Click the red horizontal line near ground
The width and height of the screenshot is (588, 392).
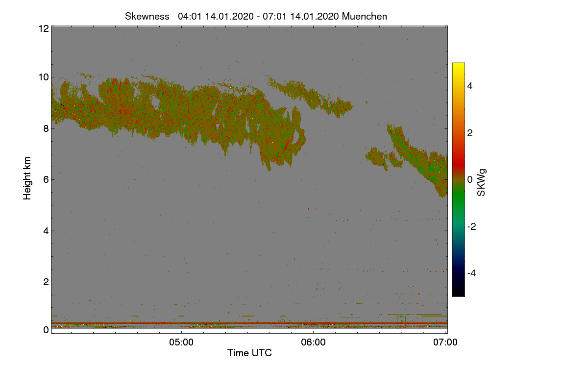point(249,323)
